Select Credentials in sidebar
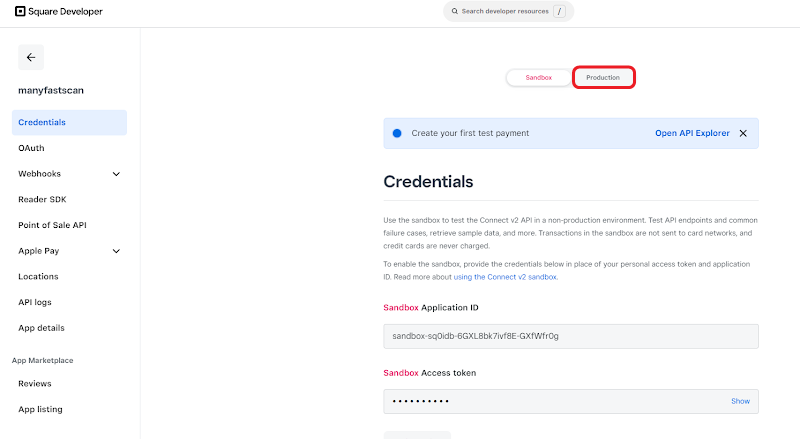The height and width of the screenshot is (439, 800). point(42,122)
